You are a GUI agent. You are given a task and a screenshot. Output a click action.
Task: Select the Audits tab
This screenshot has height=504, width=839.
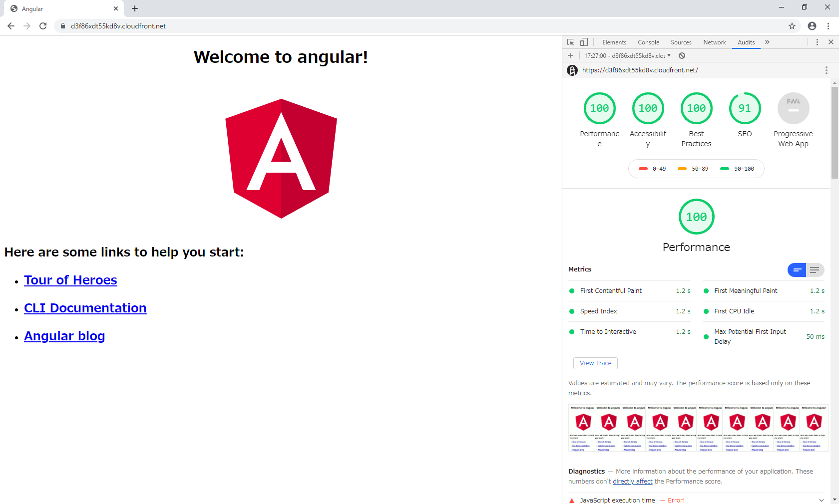746,42
